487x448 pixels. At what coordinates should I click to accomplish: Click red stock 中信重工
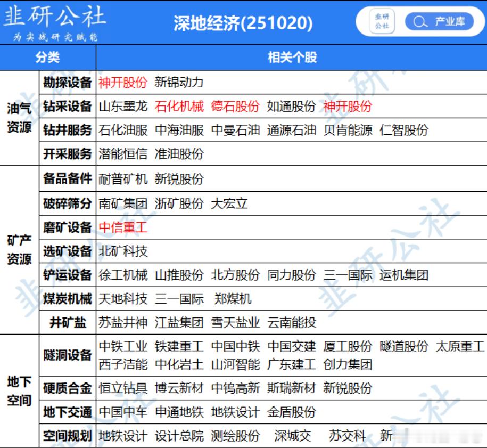pyautogui.click(x=123, y=227)
